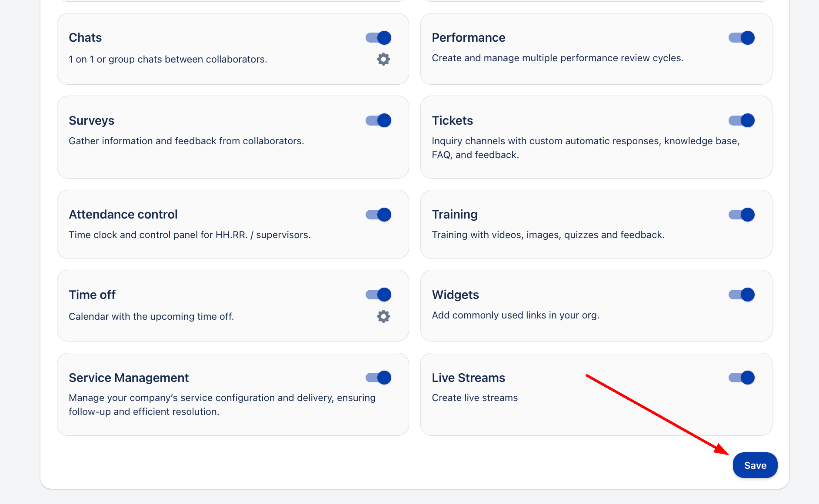The height and width of the screenshot is (504, 819).
Task: Click the Chats card title
Action: coord(85,38)
